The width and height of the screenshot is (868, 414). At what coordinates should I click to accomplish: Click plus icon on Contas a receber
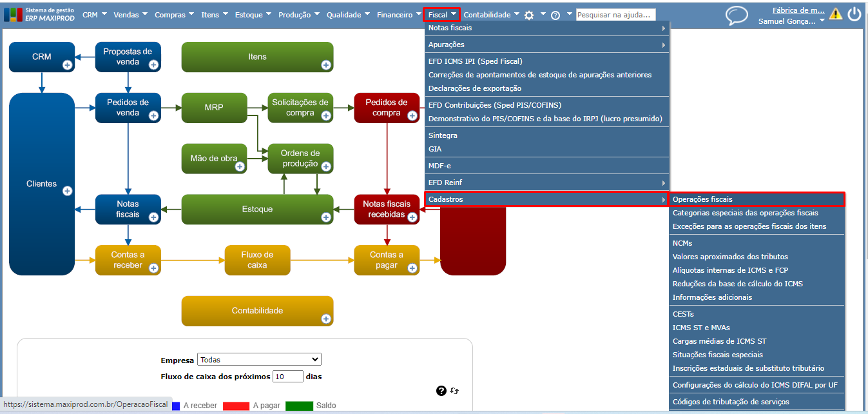[x=153, y=268]
